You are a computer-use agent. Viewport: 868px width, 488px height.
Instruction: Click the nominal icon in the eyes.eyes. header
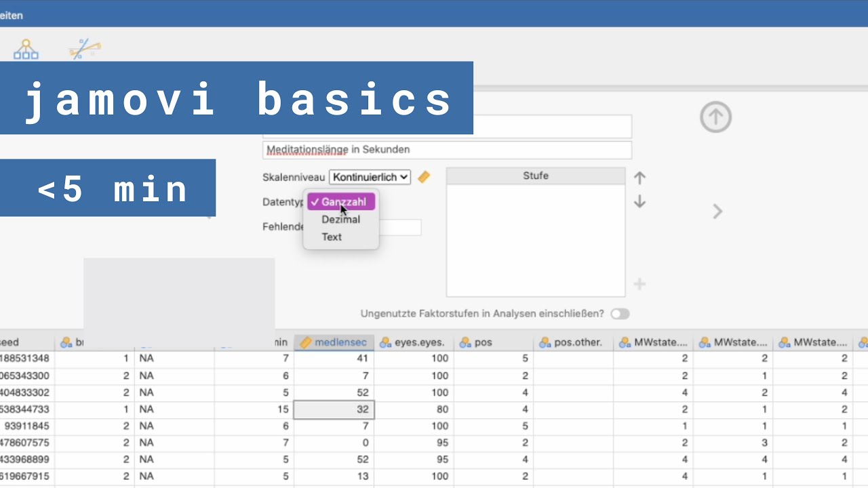[385, 343]
